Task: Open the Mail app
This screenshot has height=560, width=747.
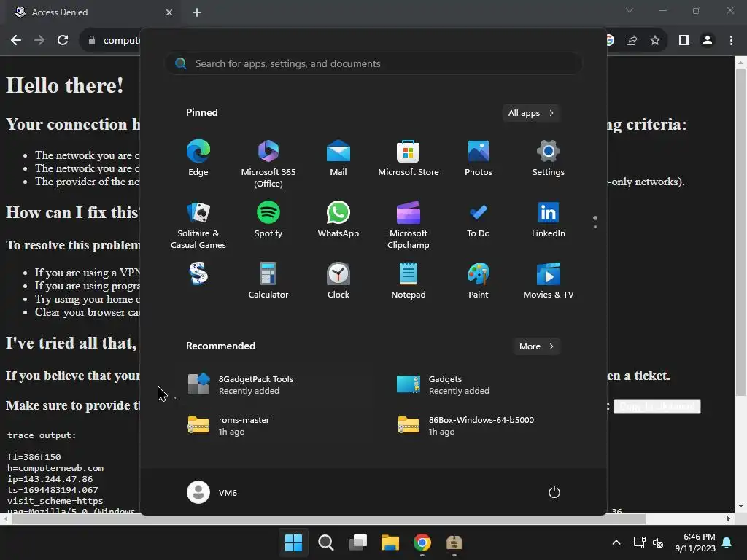Action: [x=338, y=158]
